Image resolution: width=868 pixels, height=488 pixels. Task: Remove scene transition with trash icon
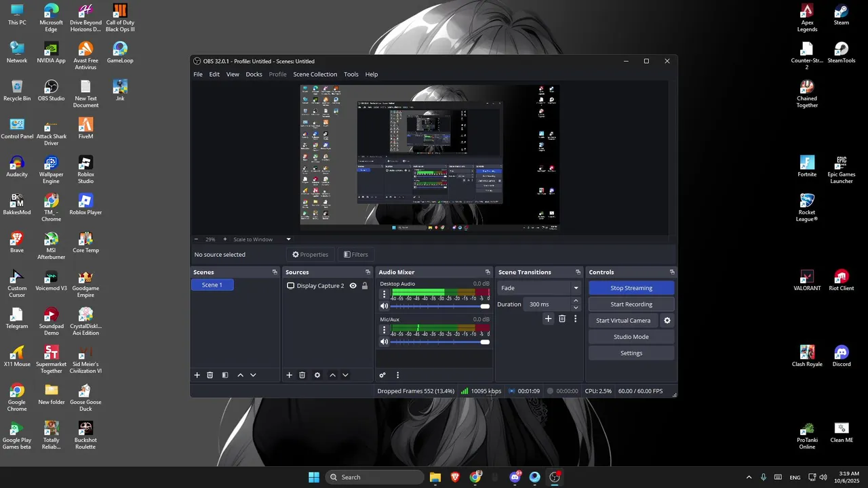(562, 319)
